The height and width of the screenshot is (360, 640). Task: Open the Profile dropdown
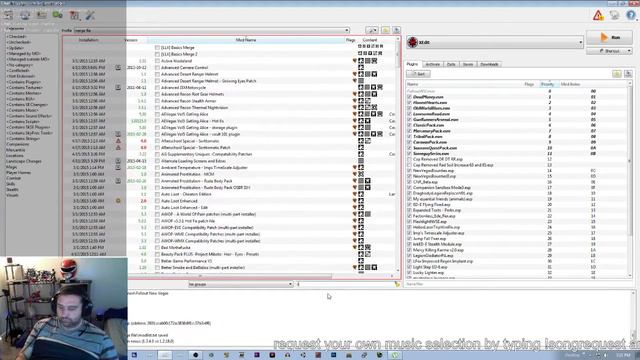[211, 30]
